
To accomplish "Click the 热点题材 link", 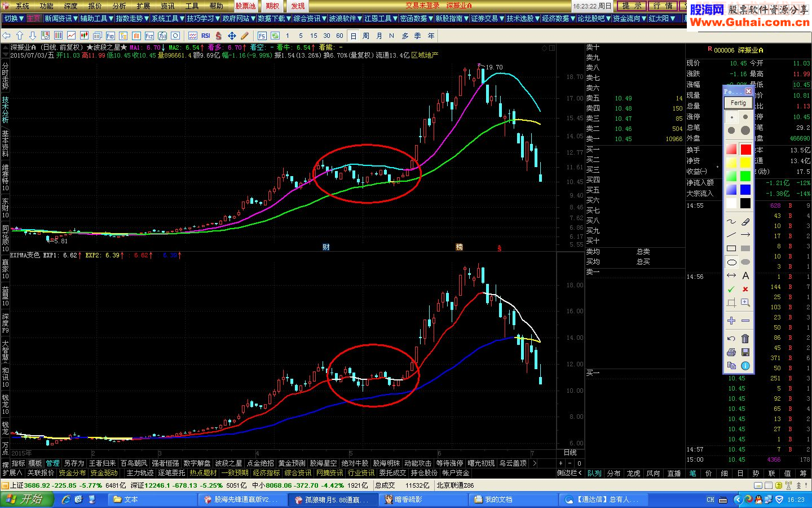I will 203,472.
